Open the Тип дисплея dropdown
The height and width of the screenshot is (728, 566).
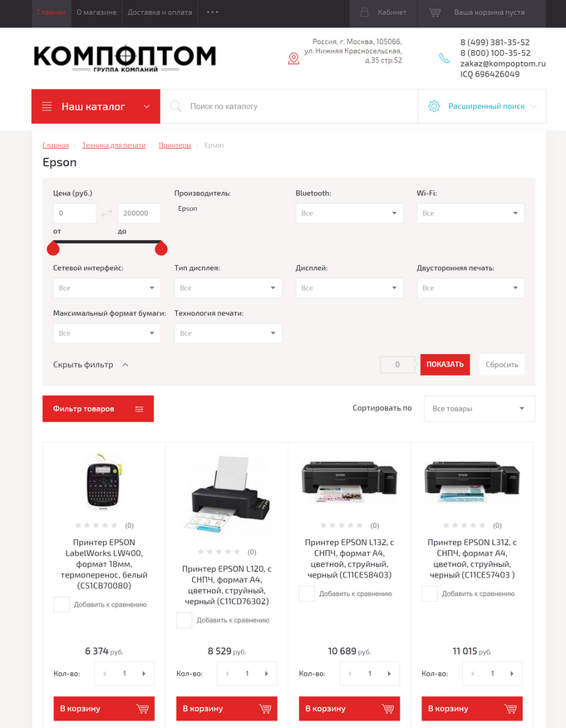point(228,288)
